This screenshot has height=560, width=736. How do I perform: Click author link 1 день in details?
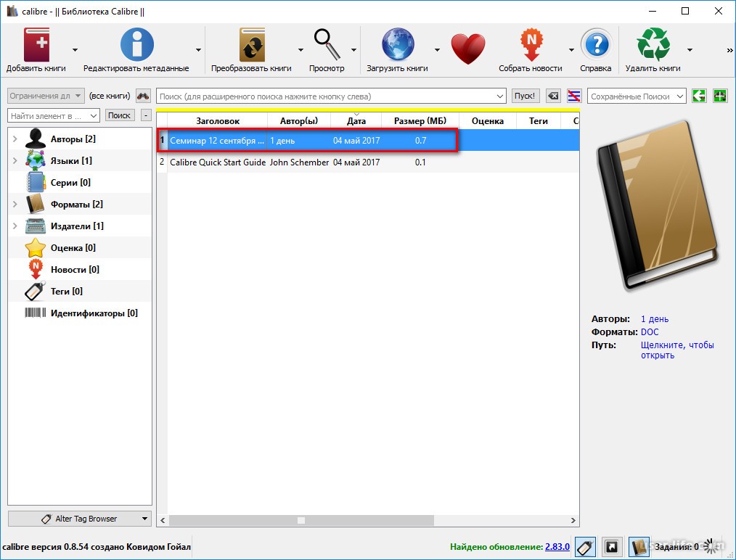[655, 319]
